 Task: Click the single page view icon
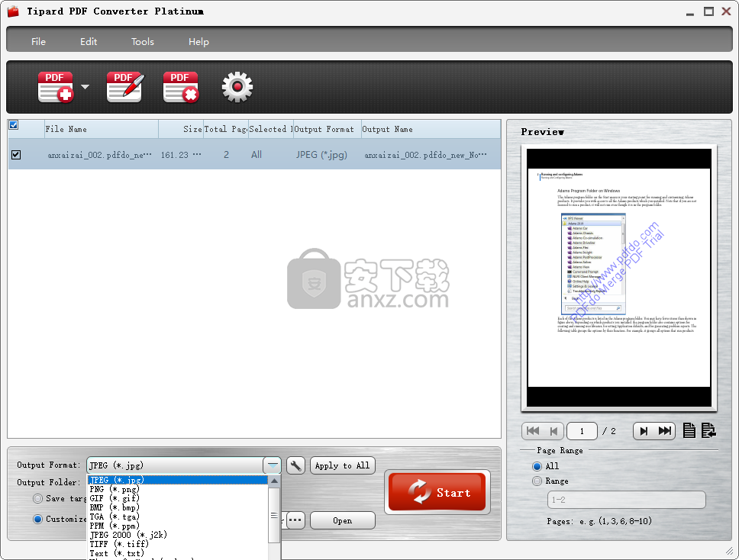tap(689, 430)
